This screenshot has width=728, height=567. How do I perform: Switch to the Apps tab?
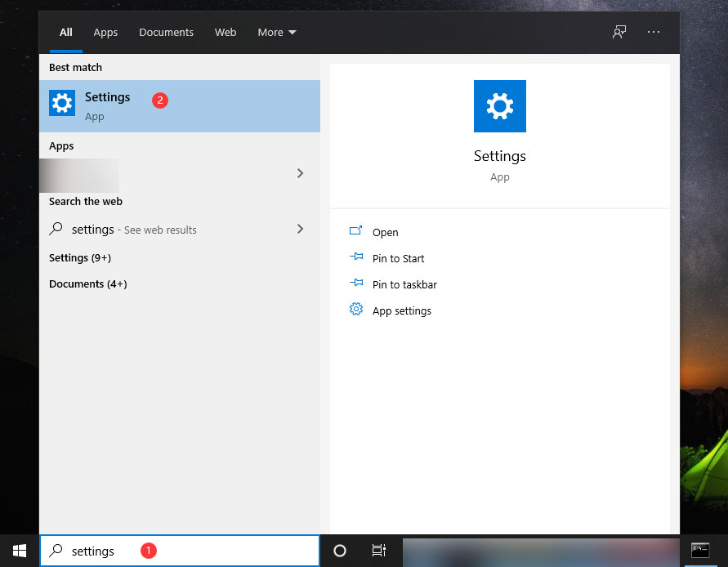pos(105,33)
